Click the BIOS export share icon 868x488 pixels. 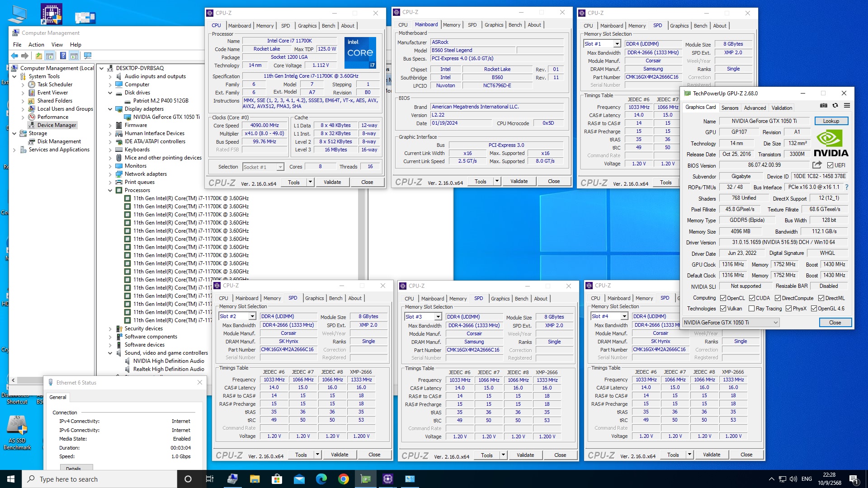click(816, 165)
